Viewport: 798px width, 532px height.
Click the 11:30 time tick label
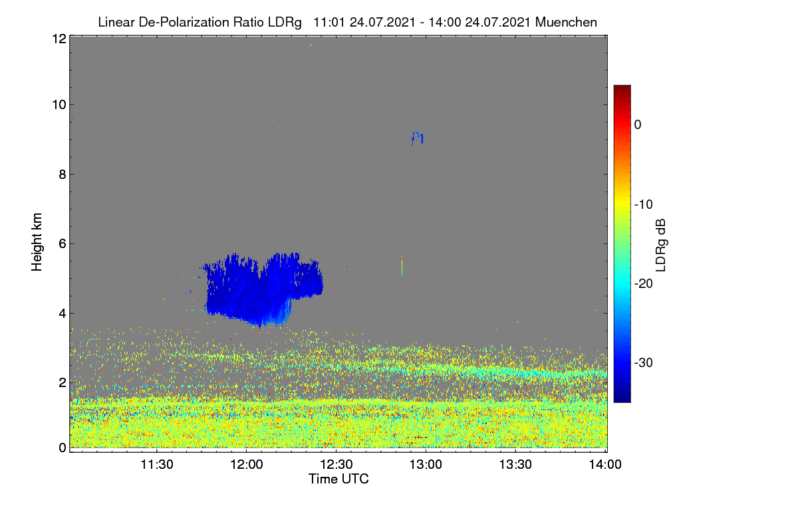click(157, 465)
